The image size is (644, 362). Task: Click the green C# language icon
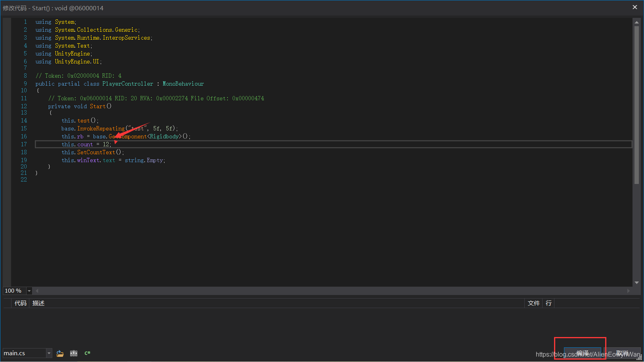tap(88, 353)
